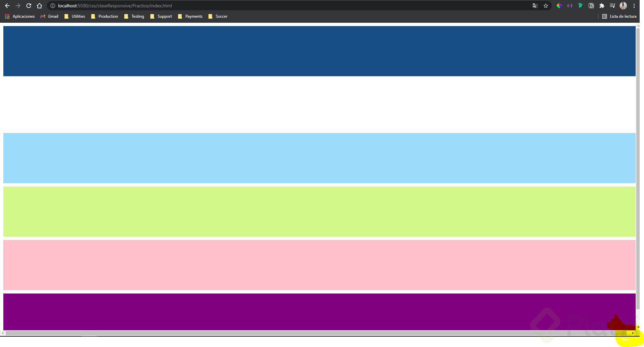Open the media controls button

pyautogui.click(x=613, y=6)
